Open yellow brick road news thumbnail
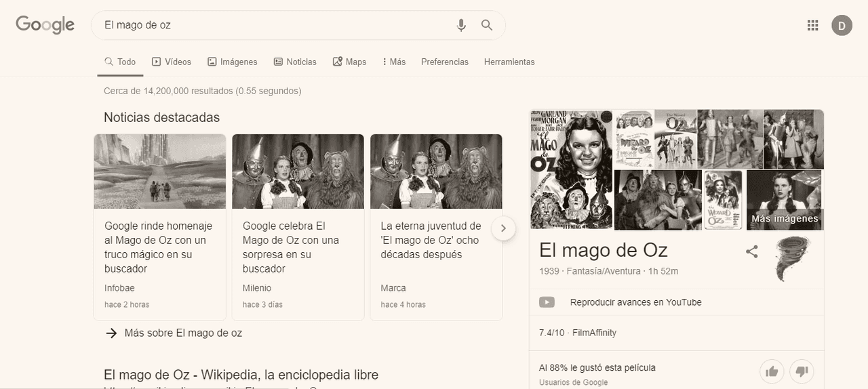 pyautogui.click(x=160, y=171)
